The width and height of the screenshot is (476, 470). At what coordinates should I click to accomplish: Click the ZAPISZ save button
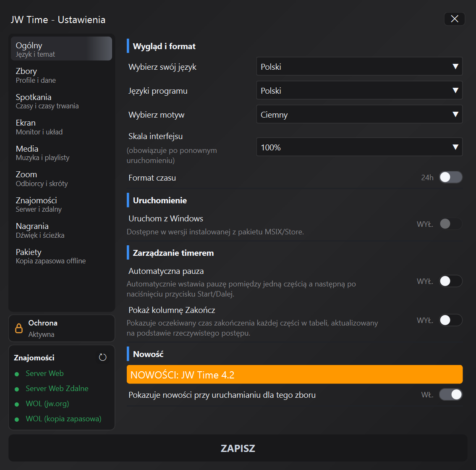[x=238, y=448]
